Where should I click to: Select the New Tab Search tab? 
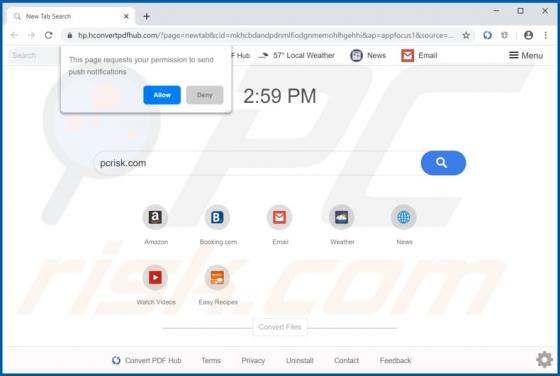pos(71,16)
